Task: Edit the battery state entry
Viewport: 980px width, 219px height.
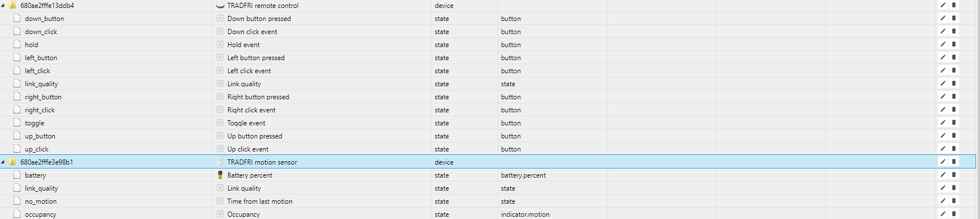Action: tap(943, 175)
